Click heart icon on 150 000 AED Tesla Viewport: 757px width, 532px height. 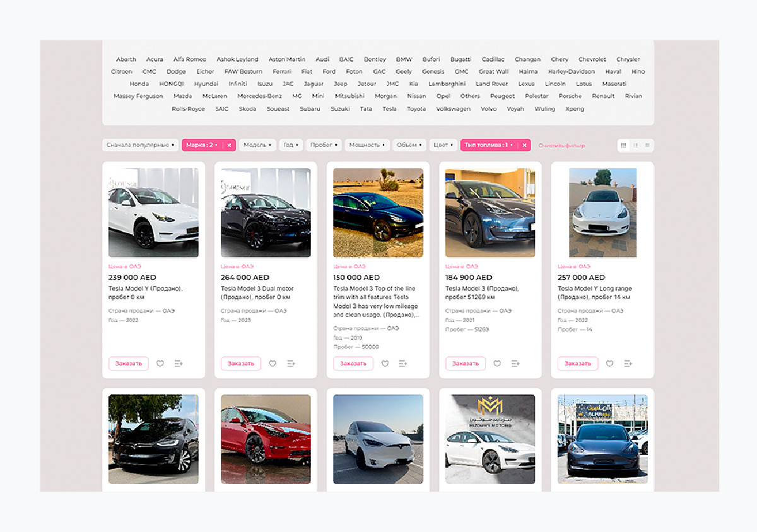point(385,364)
